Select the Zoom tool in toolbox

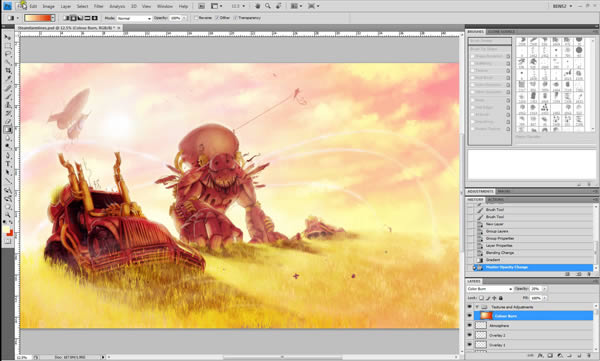click(x=8, y=215)
